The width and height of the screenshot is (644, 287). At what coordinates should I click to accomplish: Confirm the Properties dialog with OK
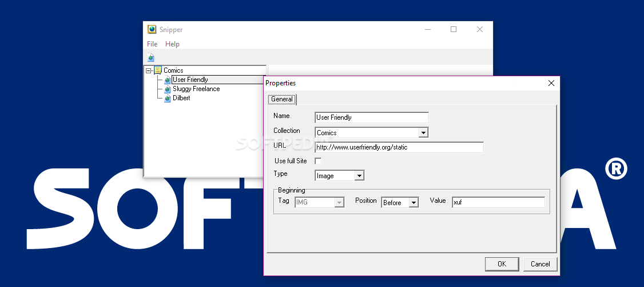(502, 264)
